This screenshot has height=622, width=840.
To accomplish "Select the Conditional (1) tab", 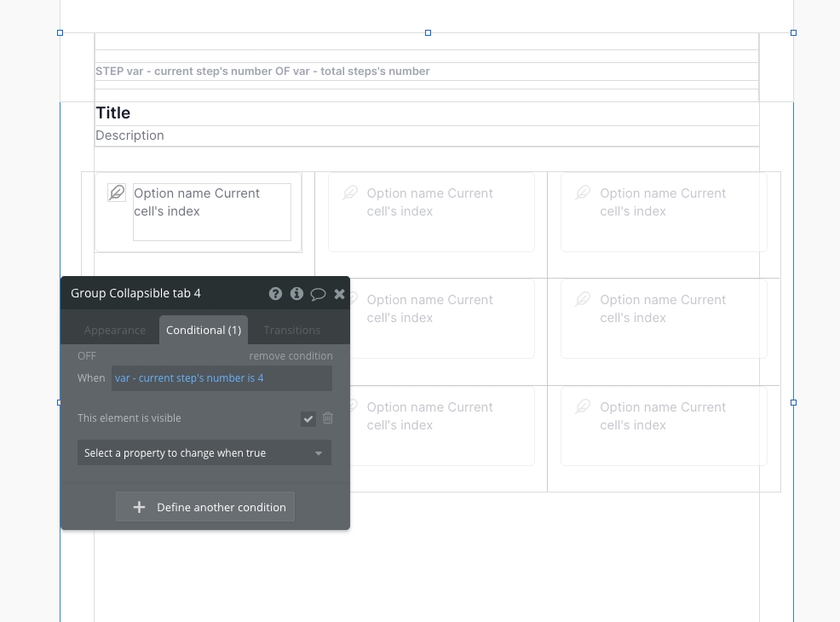I will (x=204, y=331).
